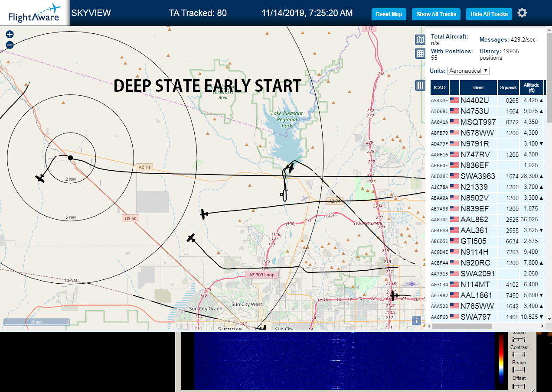Zoom out the map with minus icon
Image resolution: width=552 pixels, height=392 pixels.
coord(10,45)
